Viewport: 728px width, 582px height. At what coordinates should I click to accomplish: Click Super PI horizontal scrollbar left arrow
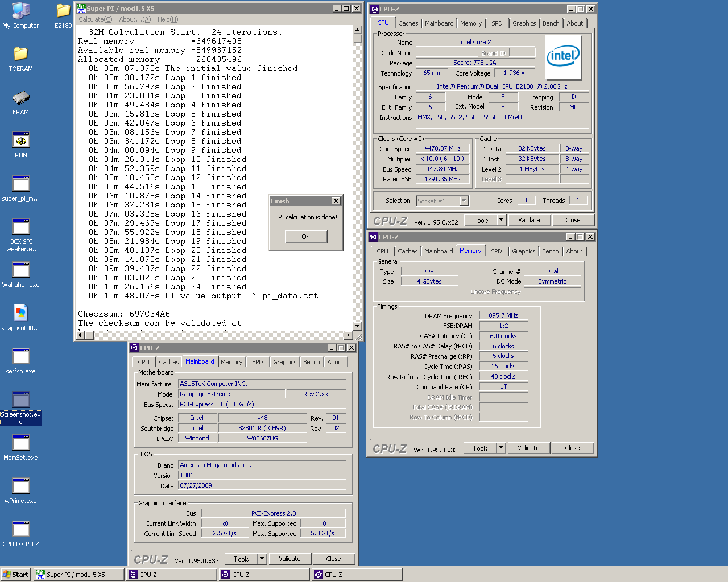pos(80,335)
